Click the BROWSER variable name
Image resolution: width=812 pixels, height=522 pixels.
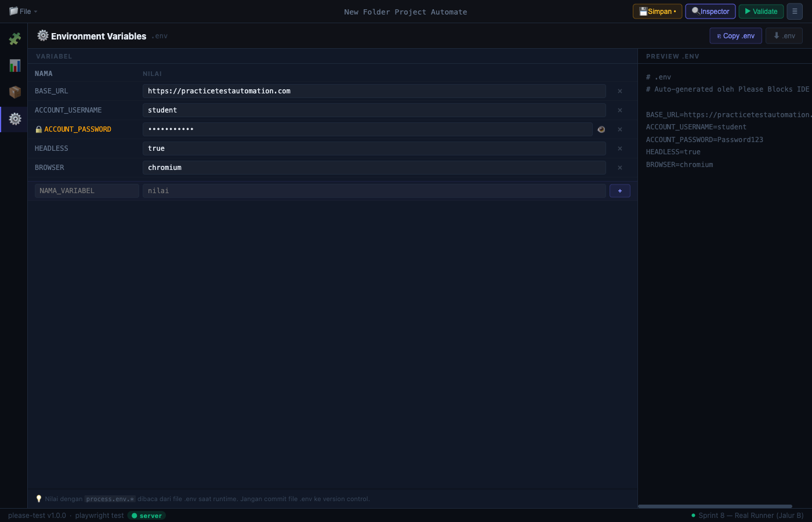pyautogui.click(x=49, y=168)
